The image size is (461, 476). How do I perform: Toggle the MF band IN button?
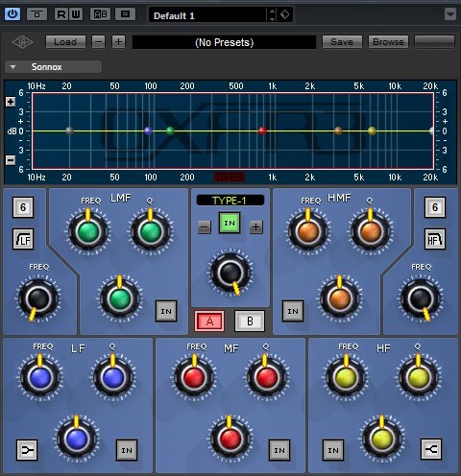tap(279, 450)
